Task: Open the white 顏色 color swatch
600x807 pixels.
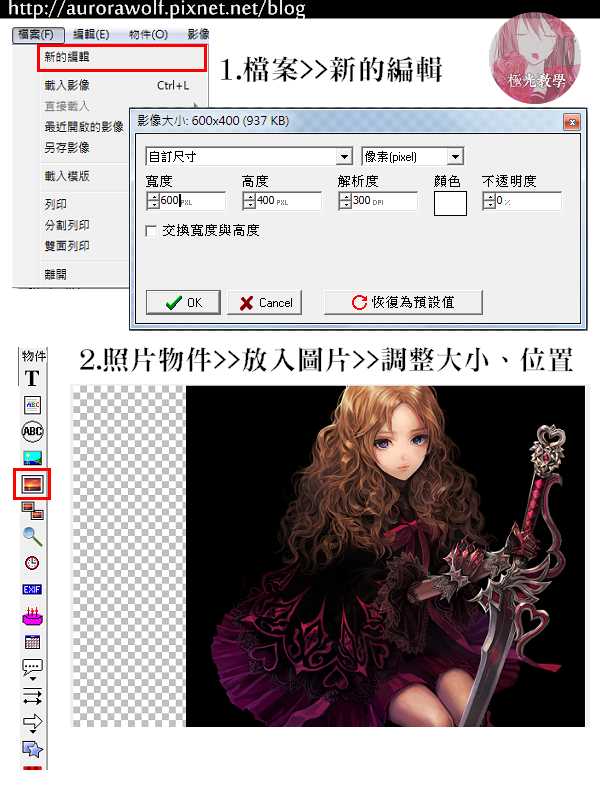Action: (x=450, y=203)
